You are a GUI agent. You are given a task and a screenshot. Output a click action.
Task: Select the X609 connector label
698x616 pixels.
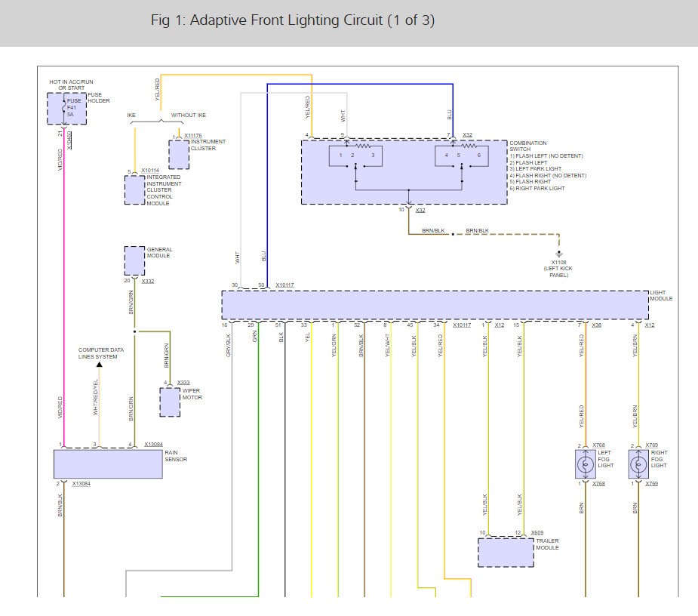pos(537,533)
